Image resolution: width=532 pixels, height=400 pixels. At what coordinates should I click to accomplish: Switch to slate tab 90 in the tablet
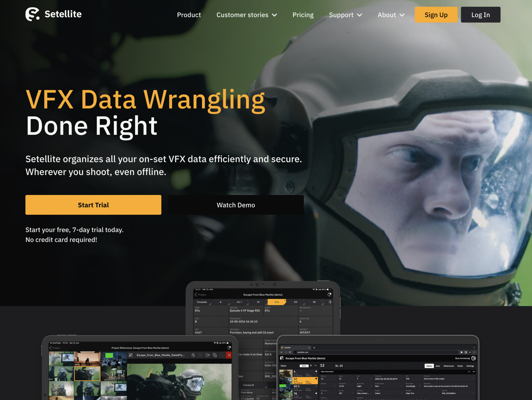click(314, 302)
